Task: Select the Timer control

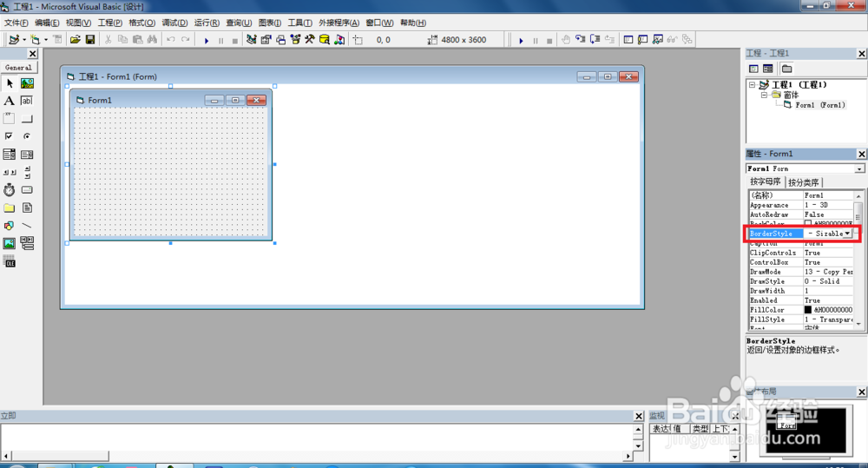Action: (10, 190)
